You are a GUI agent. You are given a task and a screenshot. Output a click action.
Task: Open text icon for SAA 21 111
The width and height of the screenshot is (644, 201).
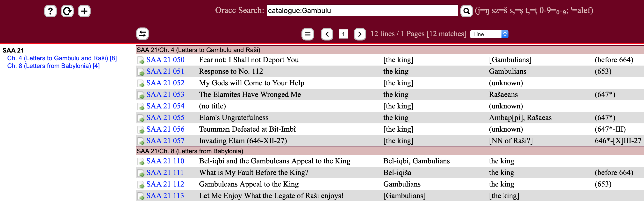pyautogui.click(x=141, y=173)
